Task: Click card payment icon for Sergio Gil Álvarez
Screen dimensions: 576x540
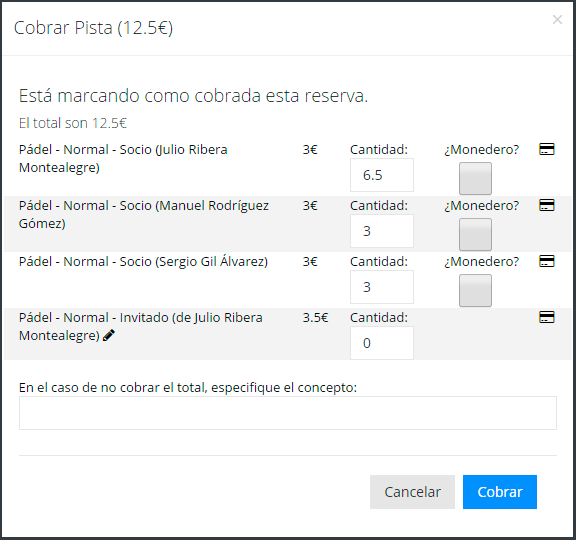Action: coord(546,261)
